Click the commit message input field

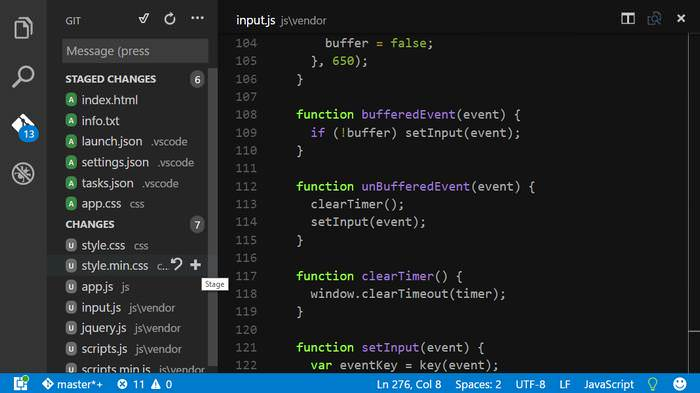tap(135, 51)
